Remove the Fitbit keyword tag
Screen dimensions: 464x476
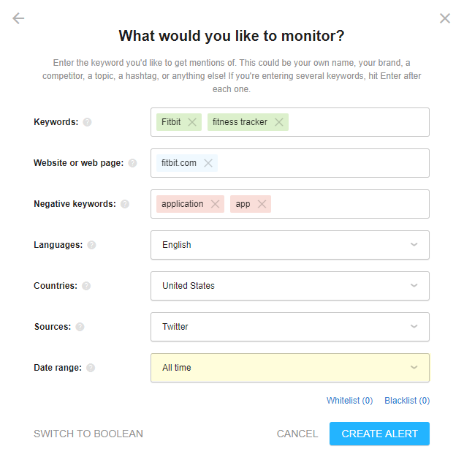pos(191,122)
